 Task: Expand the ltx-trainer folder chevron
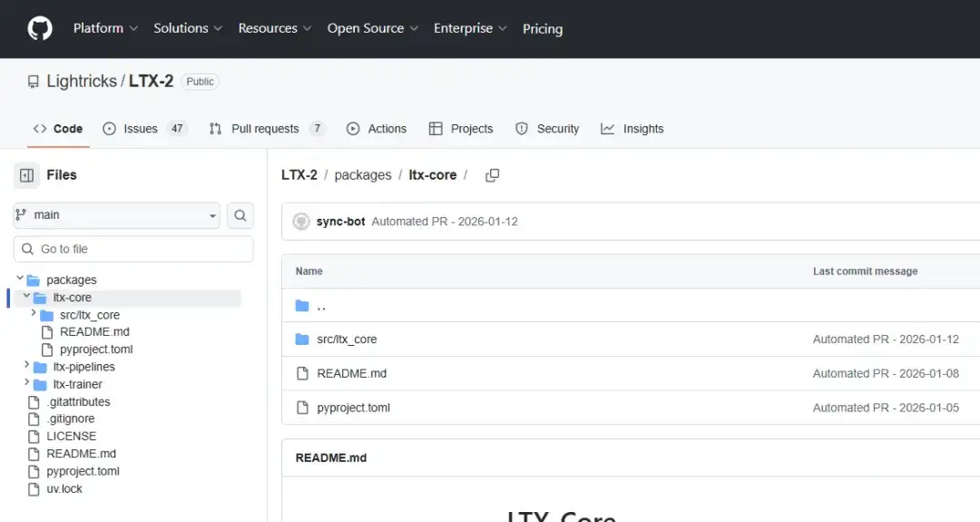[27, 382]
